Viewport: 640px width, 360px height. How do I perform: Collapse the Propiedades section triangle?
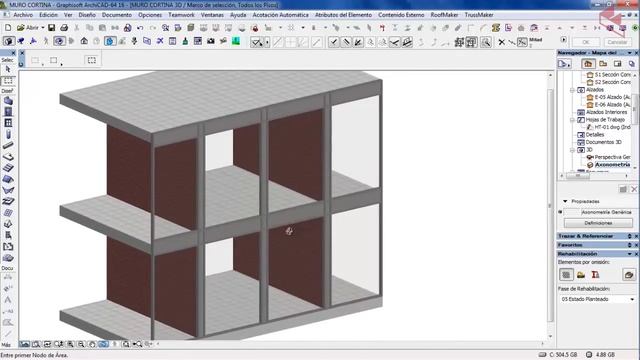coord(565,201)
